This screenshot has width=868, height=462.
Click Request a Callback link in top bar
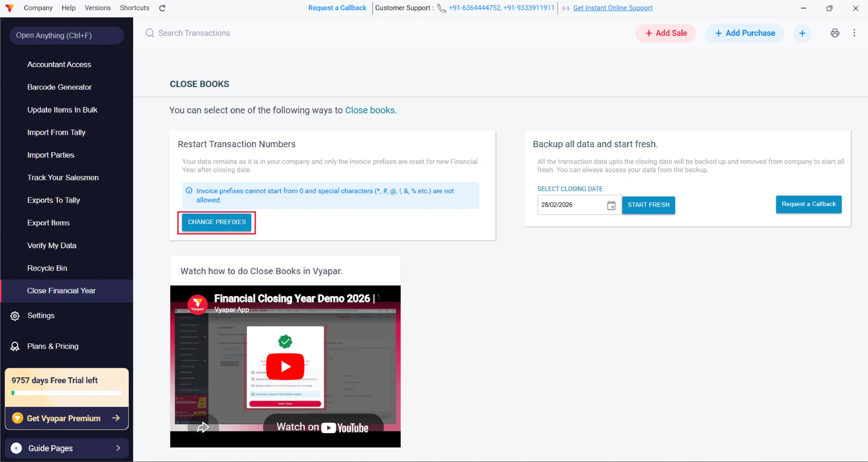337,8
